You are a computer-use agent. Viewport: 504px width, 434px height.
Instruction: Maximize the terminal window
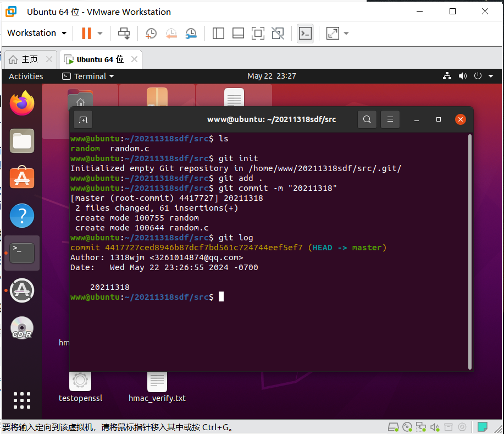[439, 120]
